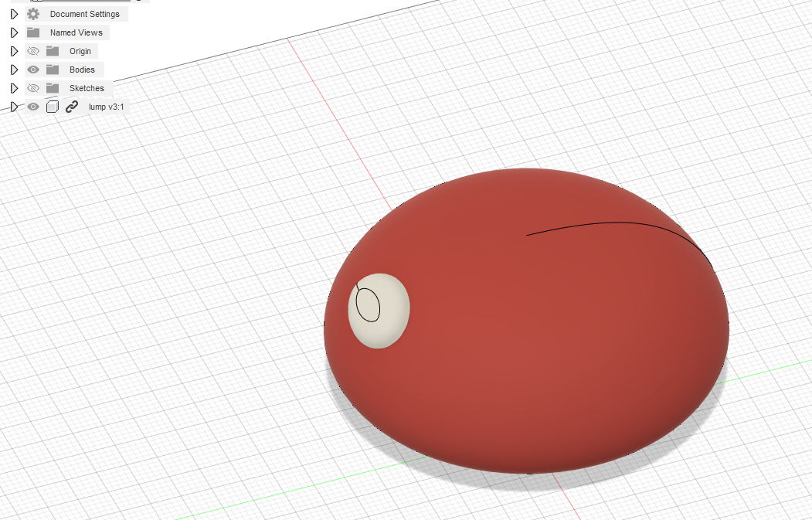
Task: Hide the lump v3:1 component
Action: coord(33,107)
